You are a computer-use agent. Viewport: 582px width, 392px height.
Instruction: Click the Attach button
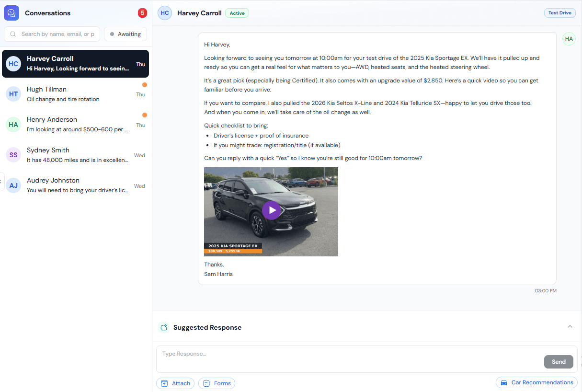tap(175, 383)
